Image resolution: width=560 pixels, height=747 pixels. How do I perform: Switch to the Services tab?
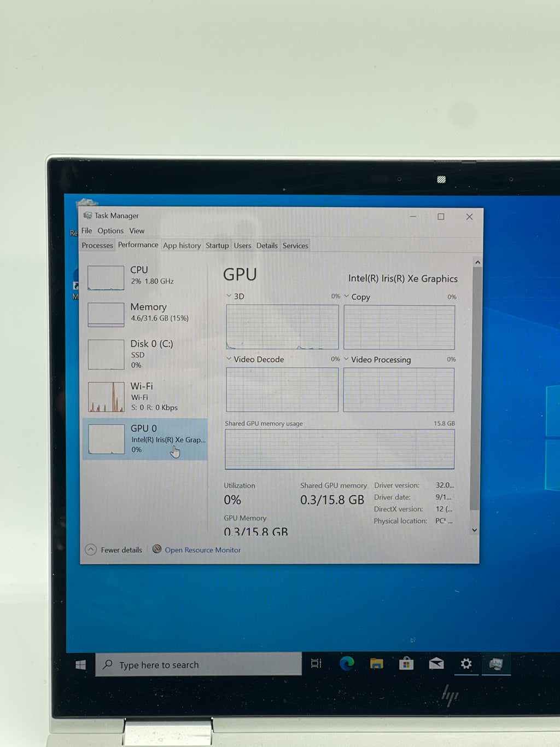[x=295, y=245]
